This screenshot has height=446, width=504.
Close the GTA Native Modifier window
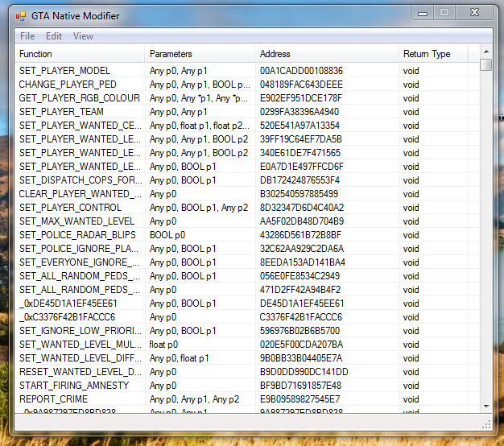[x=474, y=13]
